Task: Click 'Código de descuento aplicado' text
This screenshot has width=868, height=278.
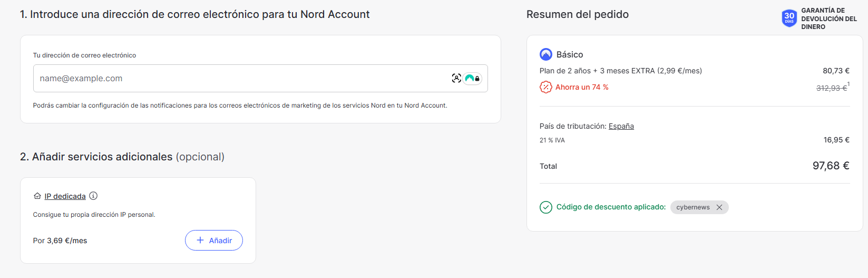Action: pos(611,207)
